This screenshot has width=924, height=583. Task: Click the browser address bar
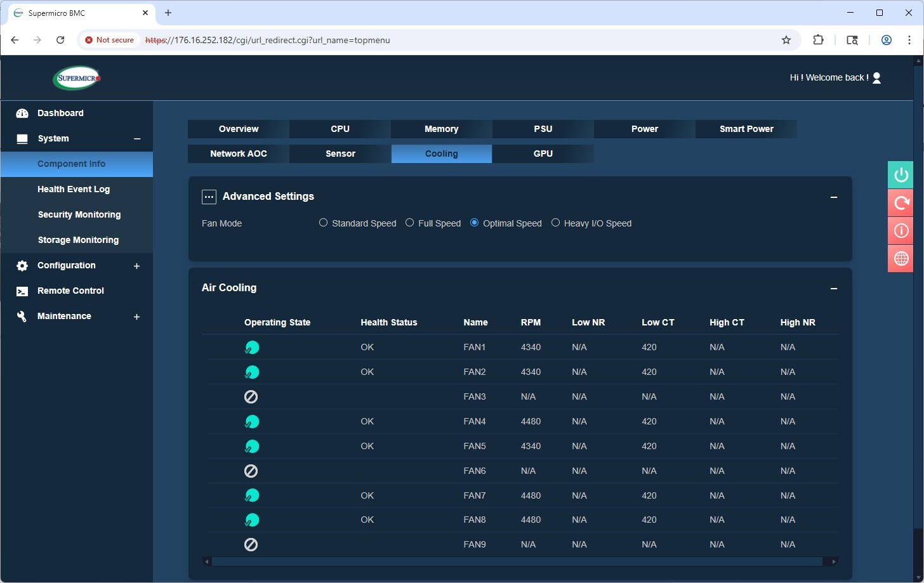coord(444,40)
